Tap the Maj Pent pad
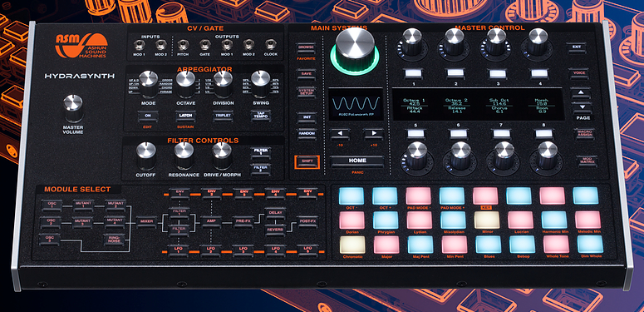This screenshot has width=644, height=312. [420, 245]
